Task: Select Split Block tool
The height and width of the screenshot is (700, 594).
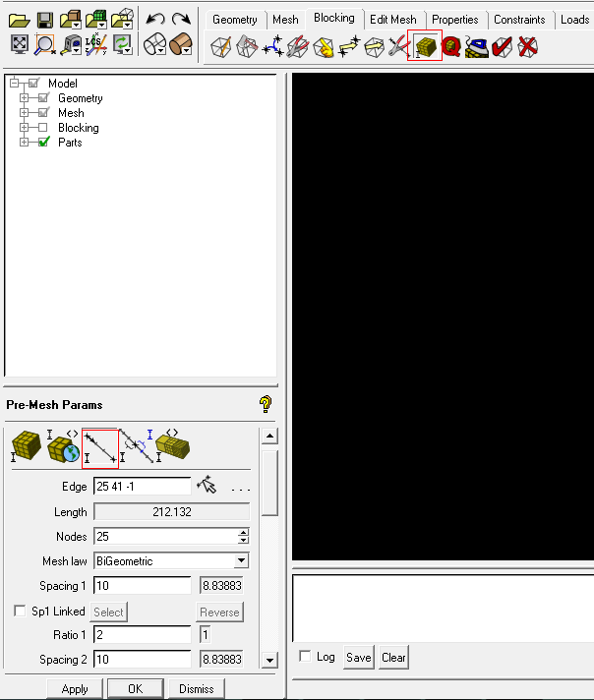Action: (247, 47)
